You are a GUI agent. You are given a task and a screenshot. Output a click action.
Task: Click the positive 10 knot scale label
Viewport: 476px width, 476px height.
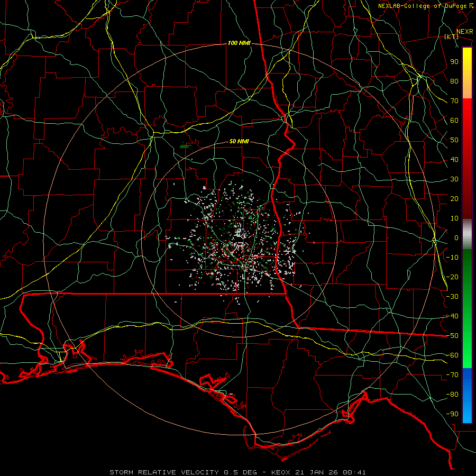pos(454,218)
